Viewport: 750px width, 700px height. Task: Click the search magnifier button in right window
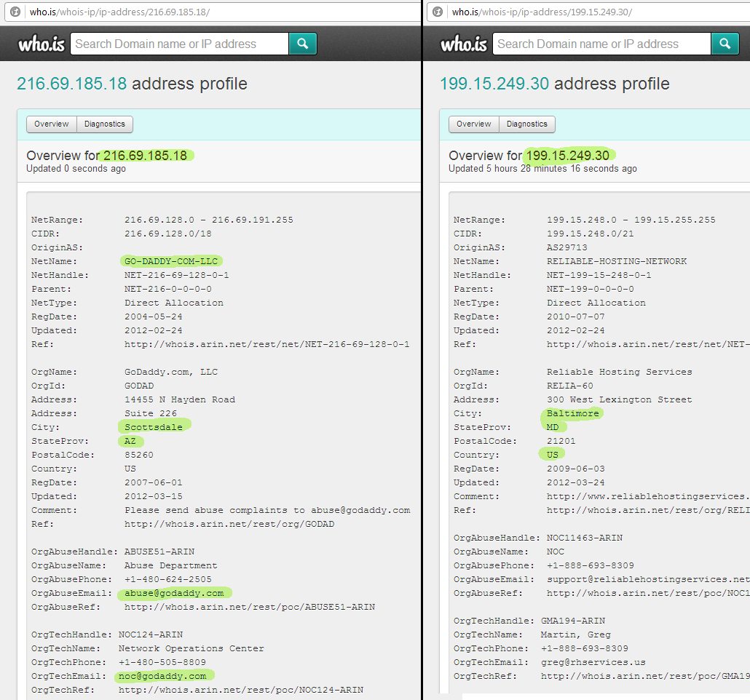click(725, 44)
